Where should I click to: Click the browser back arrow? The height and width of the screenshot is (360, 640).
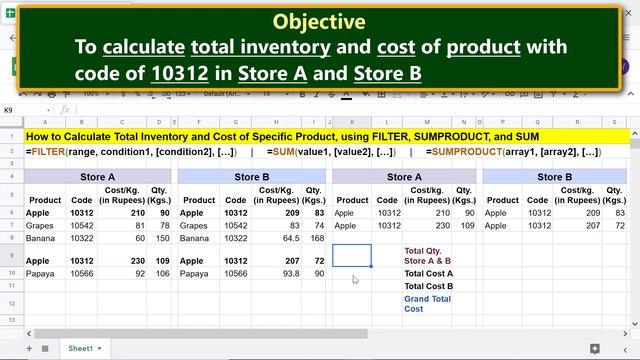tap(13, 38)
